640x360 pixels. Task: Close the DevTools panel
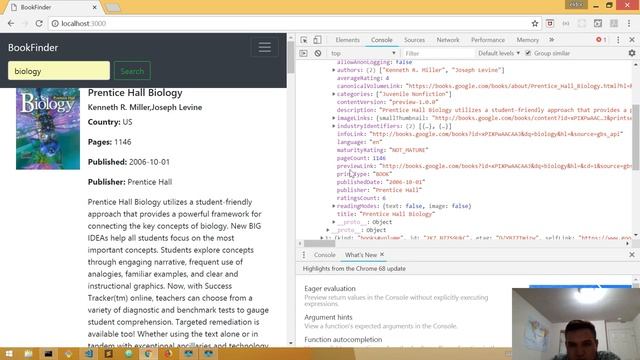pyautogui.click(x=632, y=40)
